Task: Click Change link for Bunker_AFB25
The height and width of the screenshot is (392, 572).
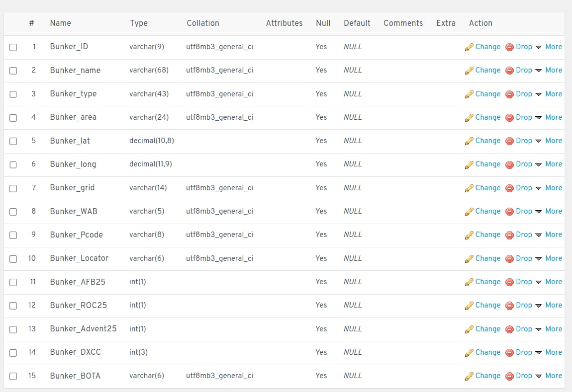Action: [x=487, y=282]
